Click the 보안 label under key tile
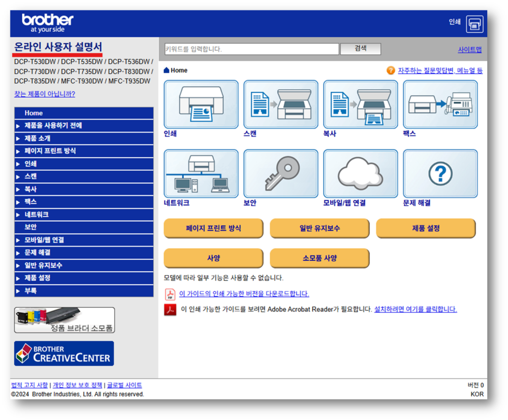Viewport: 508px width, 420px height. click(250, 203)
